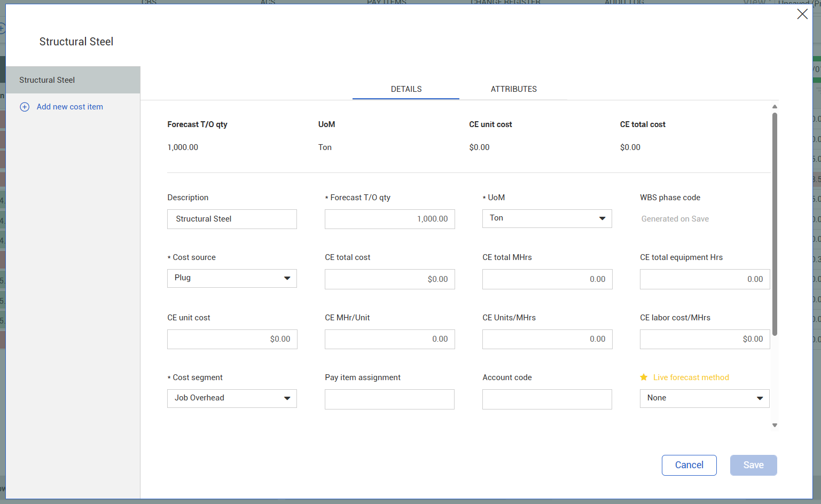Expand the Cost source dropdown
The image size is (821, 504).
232,278
